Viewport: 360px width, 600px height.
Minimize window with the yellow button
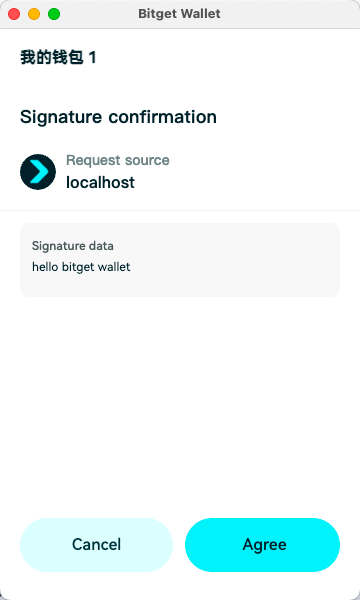click(34, 14)
